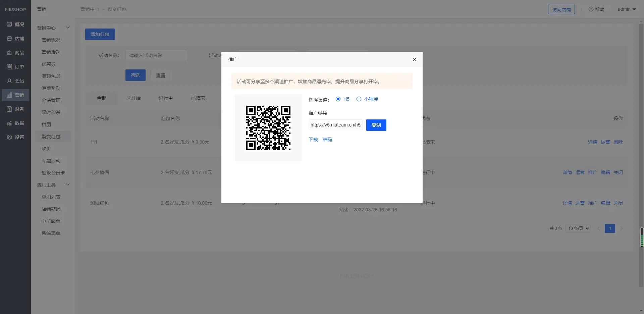Open the 订单 orders icon
This screenshot has height=314, width=644.
click(x=9, y=67)
